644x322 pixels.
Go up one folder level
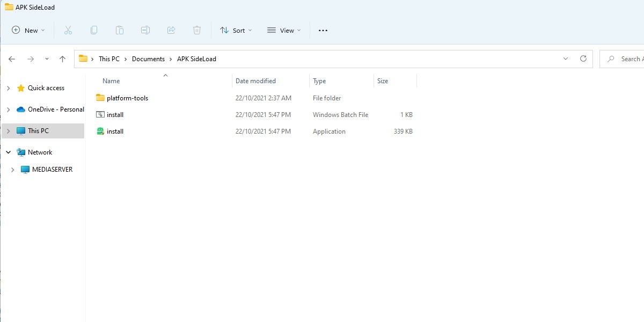coord(62,59)
